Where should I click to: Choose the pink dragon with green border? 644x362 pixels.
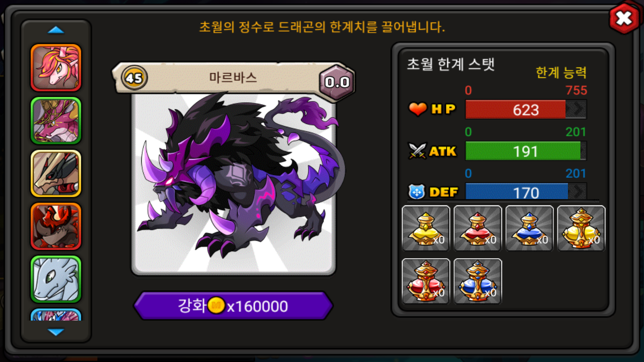point(56,121)
